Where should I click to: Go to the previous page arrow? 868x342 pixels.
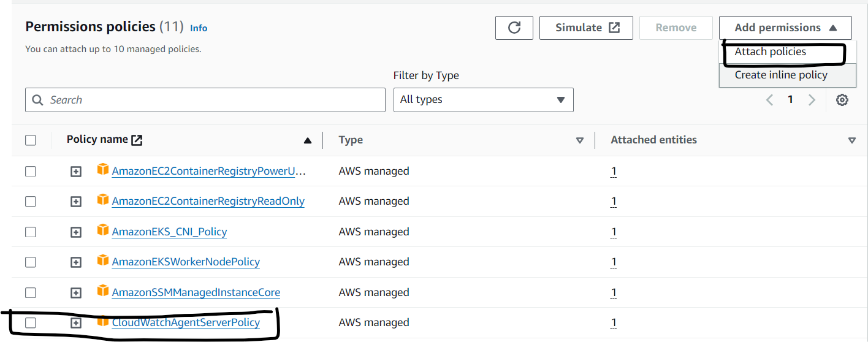click(770, 100)
